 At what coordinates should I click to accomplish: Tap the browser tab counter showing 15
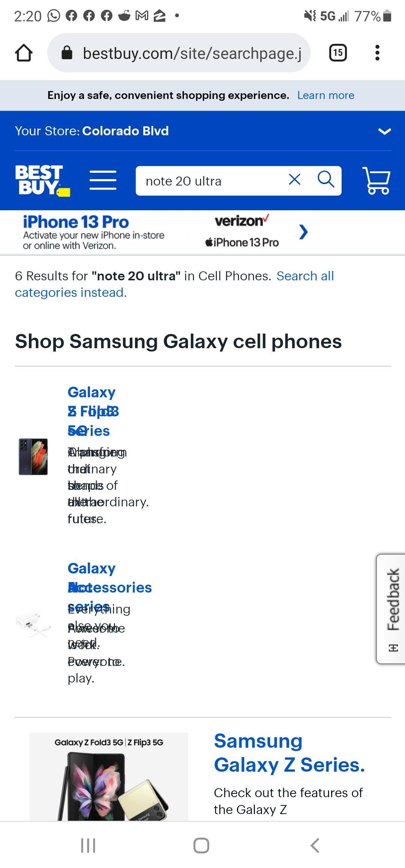pos(336,52)
